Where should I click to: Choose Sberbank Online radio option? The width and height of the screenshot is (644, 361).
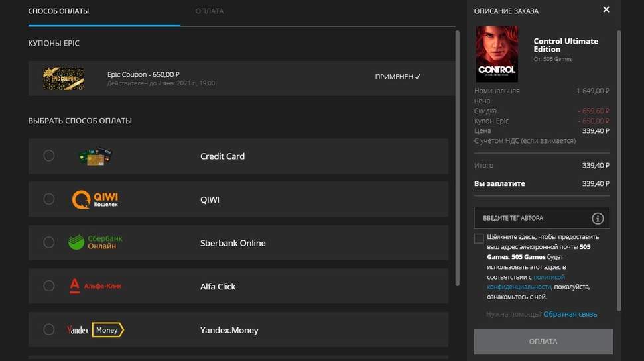[x=49, y=242]
